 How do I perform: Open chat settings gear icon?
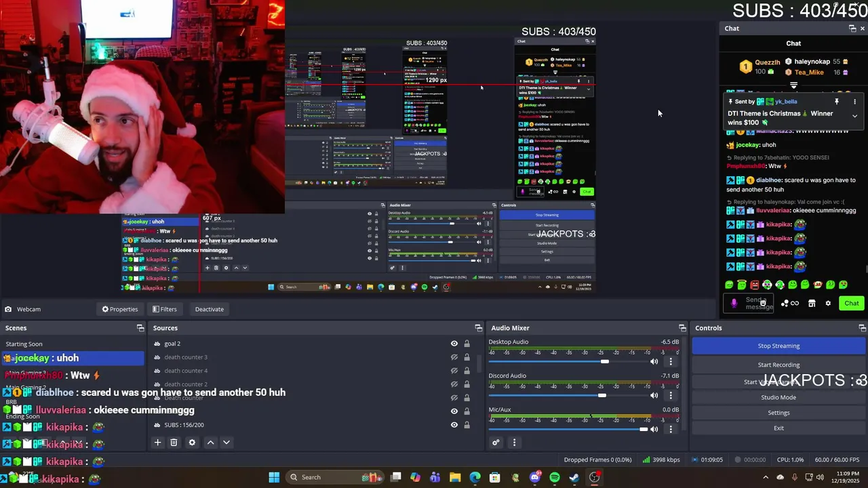tap(828, 304)
